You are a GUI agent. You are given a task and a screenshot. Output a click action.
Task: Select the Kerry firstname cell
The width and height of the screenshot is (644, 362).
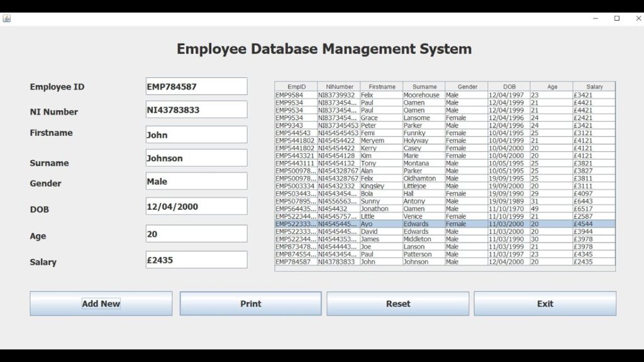[x=382, y=148]
